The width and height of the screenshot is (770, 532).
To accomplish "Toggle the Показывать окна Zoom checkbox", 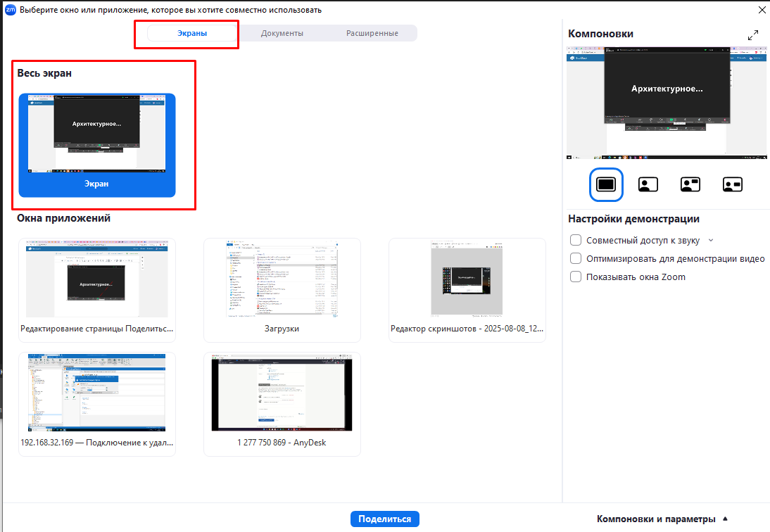I will 576,277.
